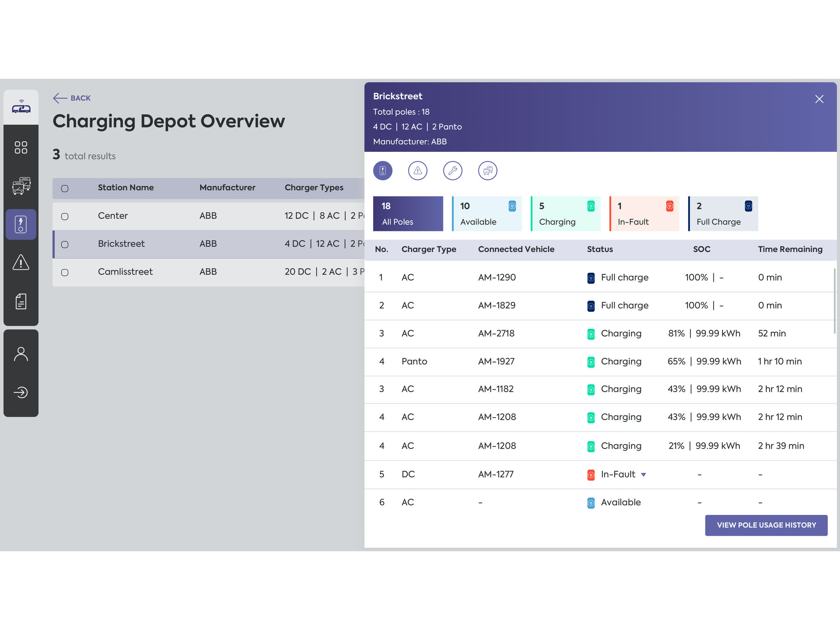This screenshot has width=840, height=630.
Task: Click VIEW POLE USAGE HISTORY button
Action: pos(766,525)
